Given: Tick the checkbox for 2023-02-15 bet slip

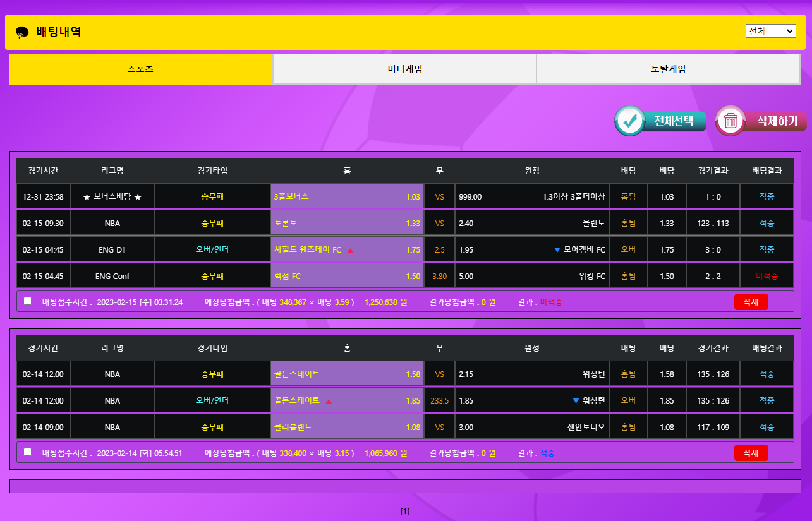Looking at the screenshot, I should pyautogui.click(x=27, y=301).
